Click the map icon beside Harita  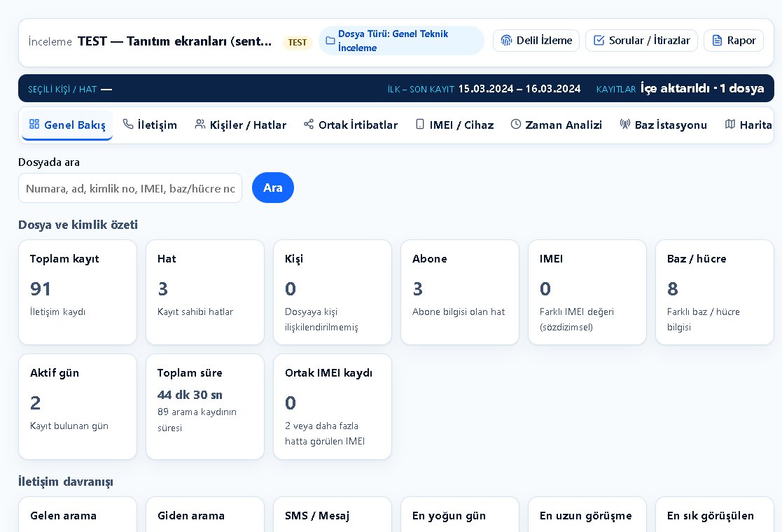click(730, 124)
